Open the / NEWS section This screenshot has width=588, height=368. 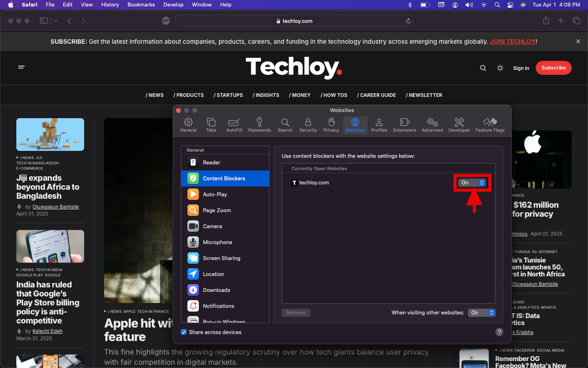(x=155, y=95)
